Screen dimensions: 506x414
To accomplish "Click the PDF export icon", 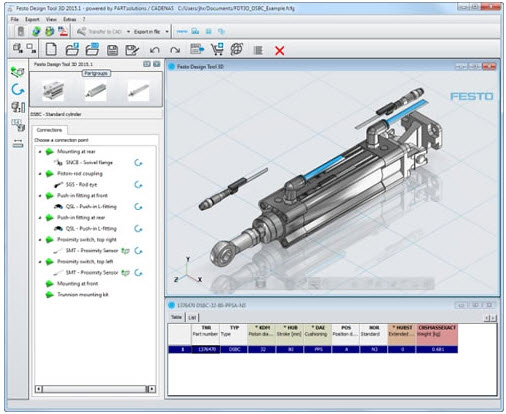I will (63, 32).
